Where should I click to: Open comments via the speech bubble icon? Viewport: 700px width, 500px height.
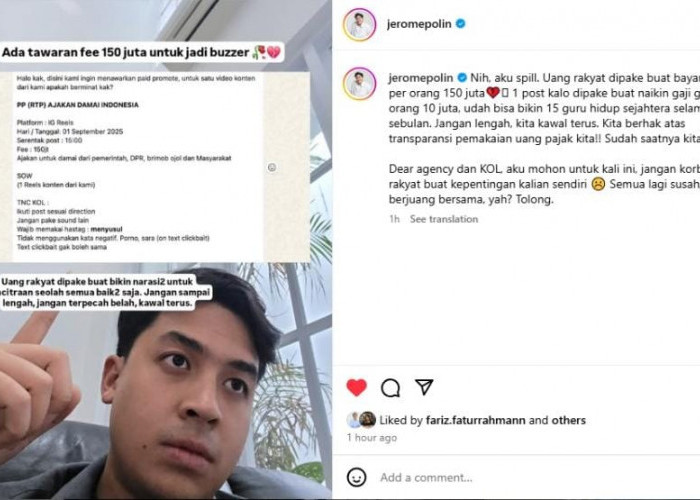[x=390, y=388]
